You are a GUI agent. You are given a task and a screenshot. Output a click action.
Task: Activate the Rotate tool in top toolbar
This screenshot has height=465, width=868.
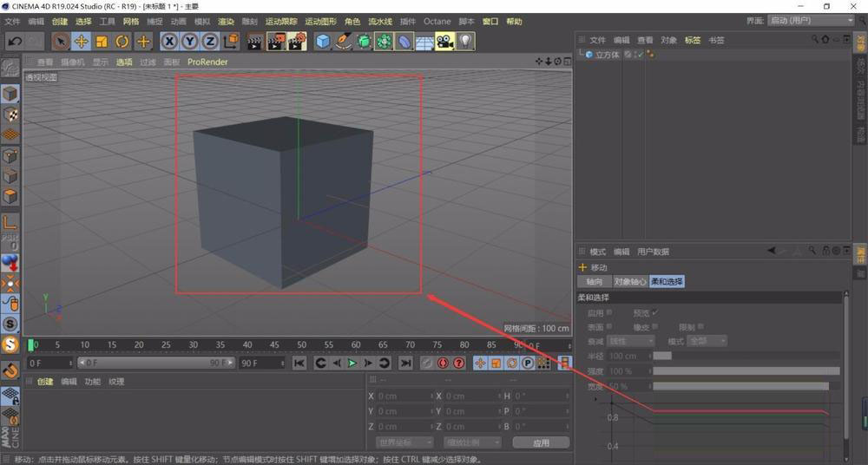[x=122, y=41]
